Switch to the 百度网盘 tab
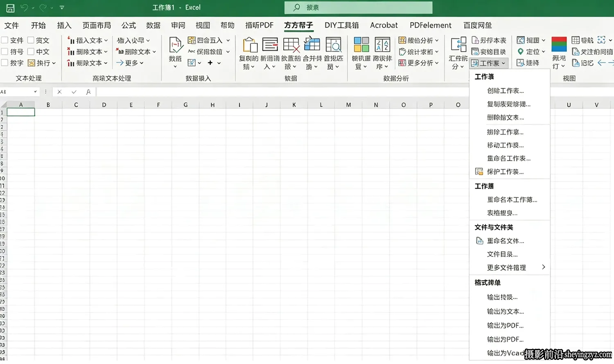 (478, 25)
